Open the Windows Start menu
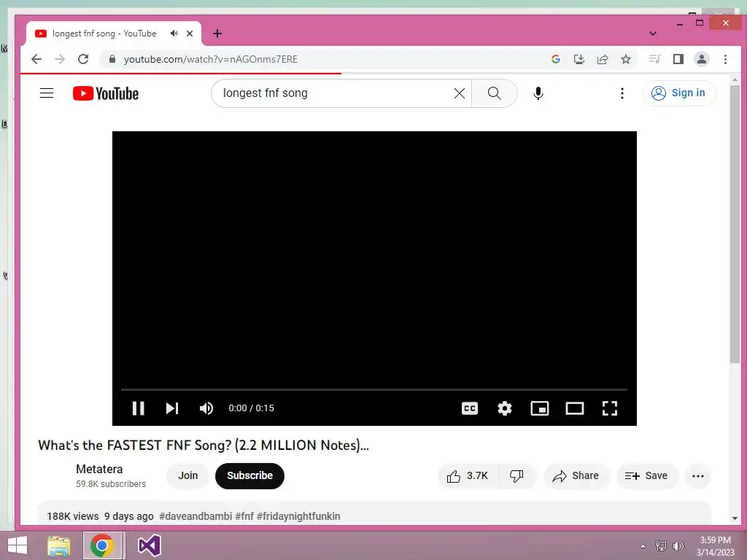 pyautogui.click(x=18, y=545)
